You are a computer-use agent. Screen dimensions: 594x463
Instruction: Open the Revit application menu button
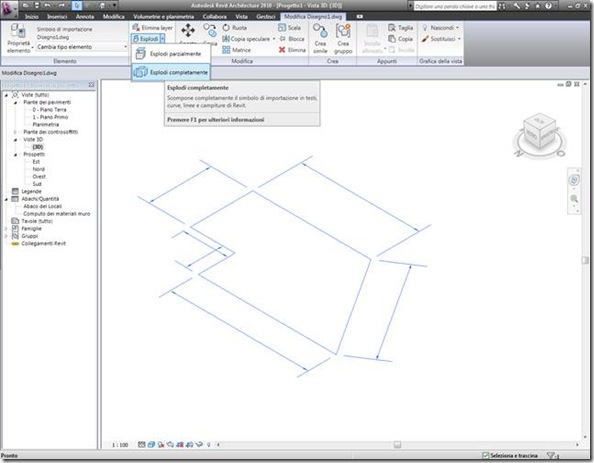(x=7, y=8)
